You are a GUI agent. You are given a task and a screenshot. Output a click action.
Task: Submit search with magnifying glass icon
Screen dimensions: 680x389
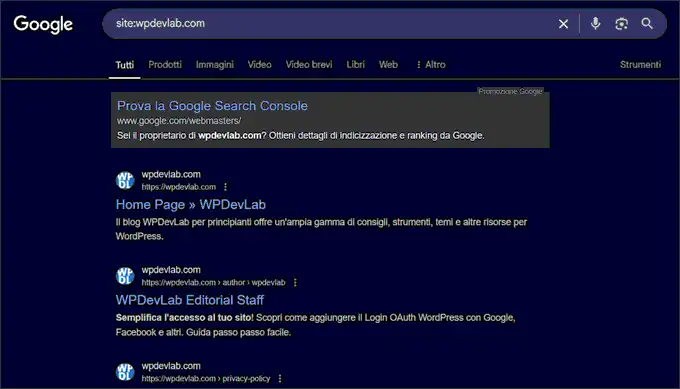point(647,23)
